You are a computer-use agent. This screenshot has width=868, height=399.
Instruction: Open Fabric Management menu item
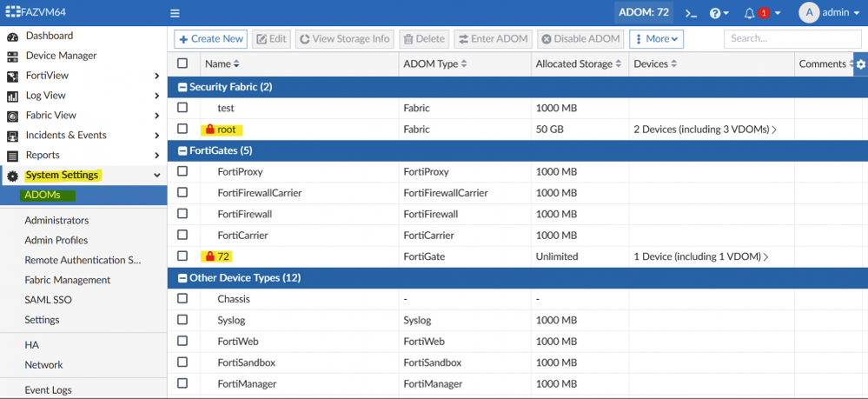pyautogui.click(x=68, y=280)
